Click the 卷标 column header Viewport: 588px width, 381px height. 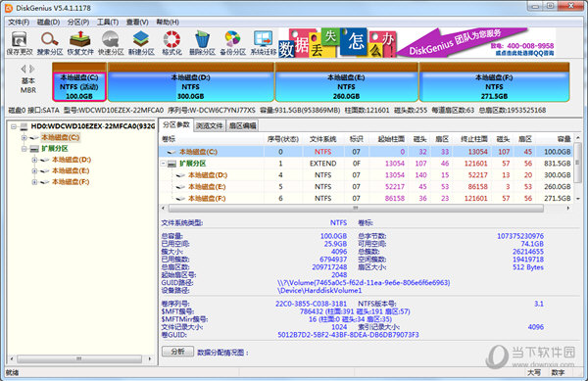point(212,139)
